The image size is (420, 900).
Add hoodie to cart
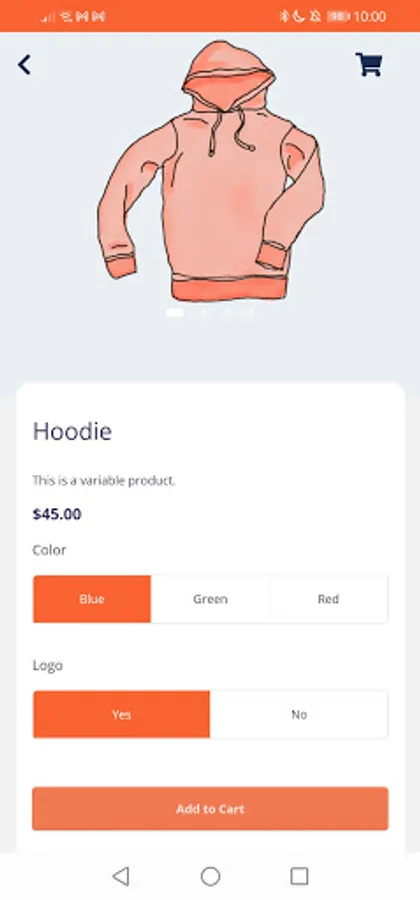pos(210,808)
